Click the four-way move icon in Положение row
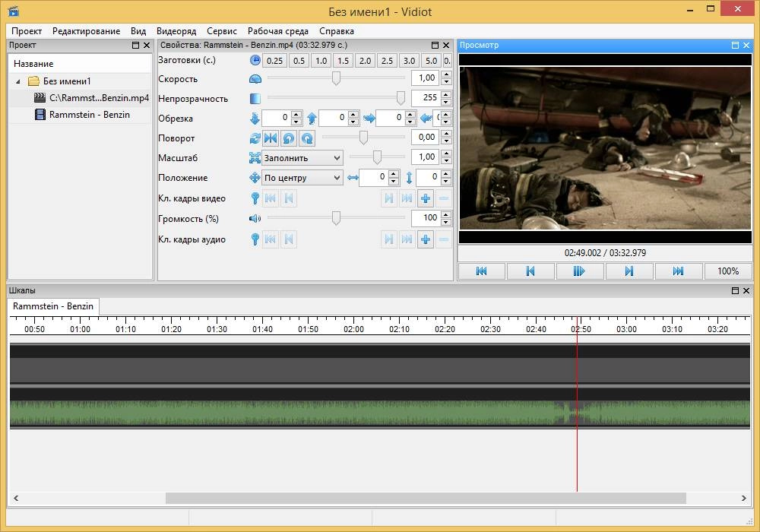Image resolution: width=760 pixels, height=532 pixels. [x=255, y=178]
